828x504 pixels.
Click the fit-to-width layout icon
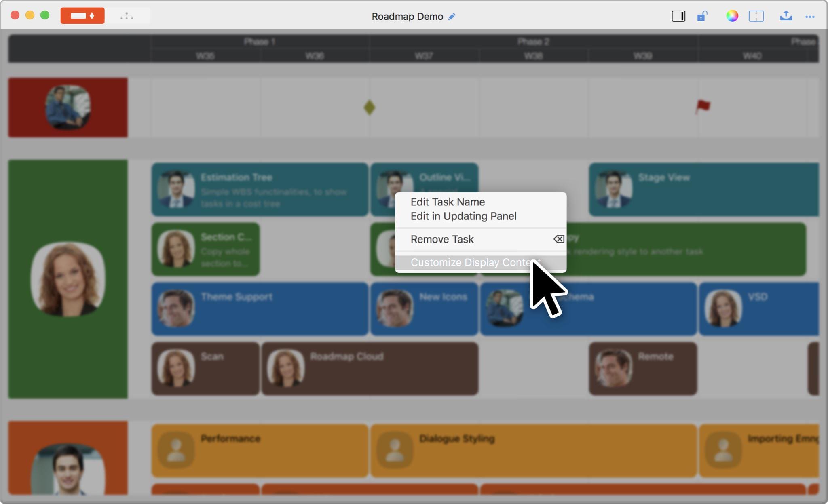[756, 16]
